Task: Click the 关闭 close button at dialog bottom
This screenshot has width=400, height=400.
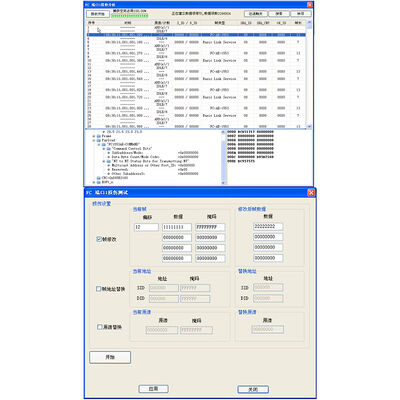Action: pyautogui.click(x=253, y=389)
